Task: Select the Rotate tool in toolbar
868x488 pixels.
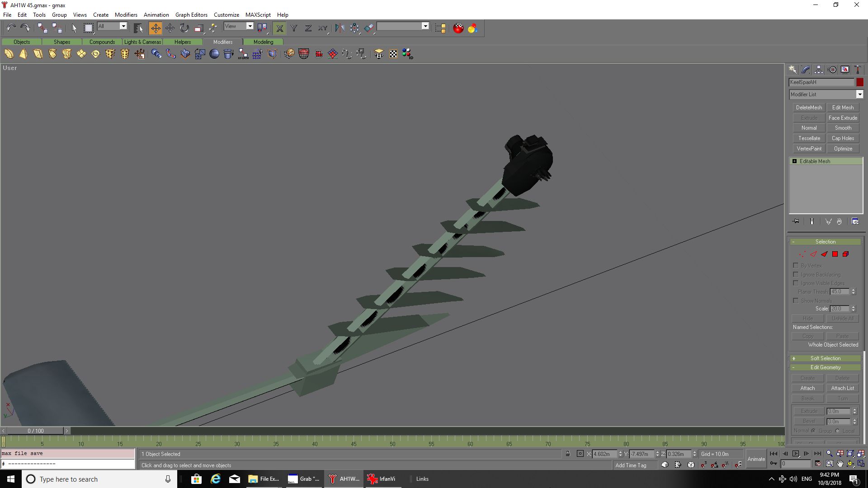Action: 184,28
